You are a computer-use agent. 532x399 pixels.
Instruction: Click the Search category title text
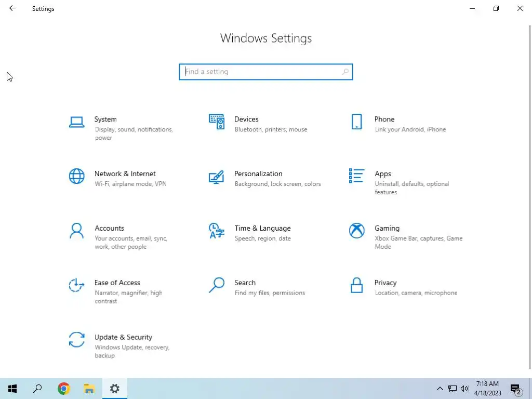[245, 283]
